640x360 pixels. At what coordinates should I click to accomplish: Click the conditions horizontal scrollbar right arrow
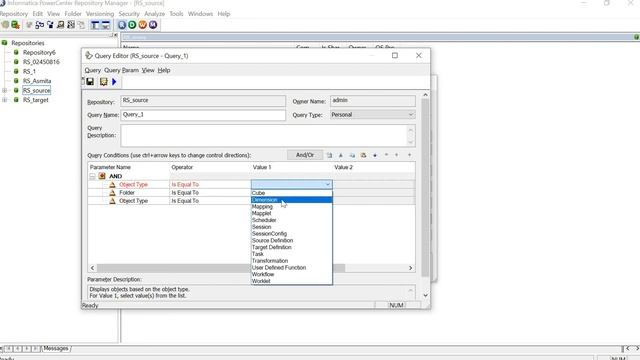411,268
